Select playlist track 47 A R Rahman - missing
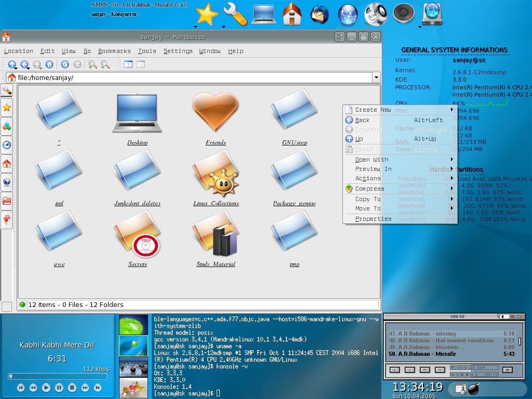The width and height of the screenshot is (532, 399). [451, 334]
